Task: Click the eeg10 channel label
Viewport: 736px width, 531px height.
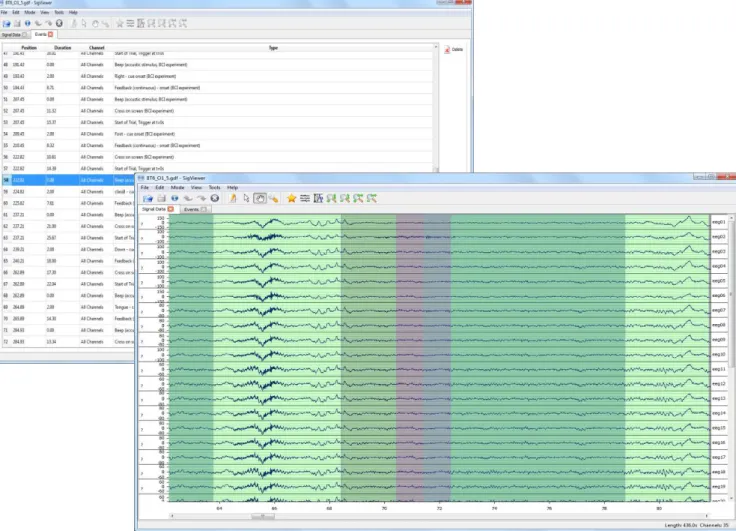Action: click(x=719, y=354)
